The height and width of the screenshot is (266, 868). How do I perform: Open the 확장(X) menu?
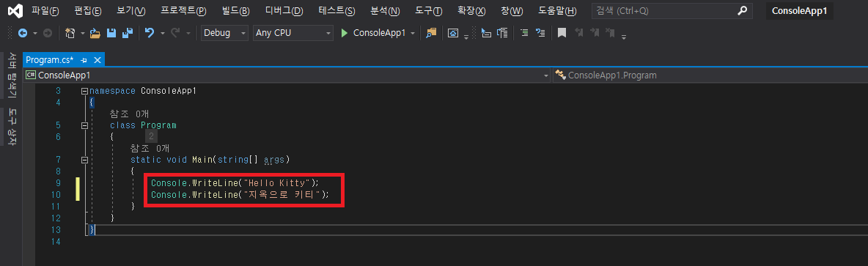pos(471,10)
